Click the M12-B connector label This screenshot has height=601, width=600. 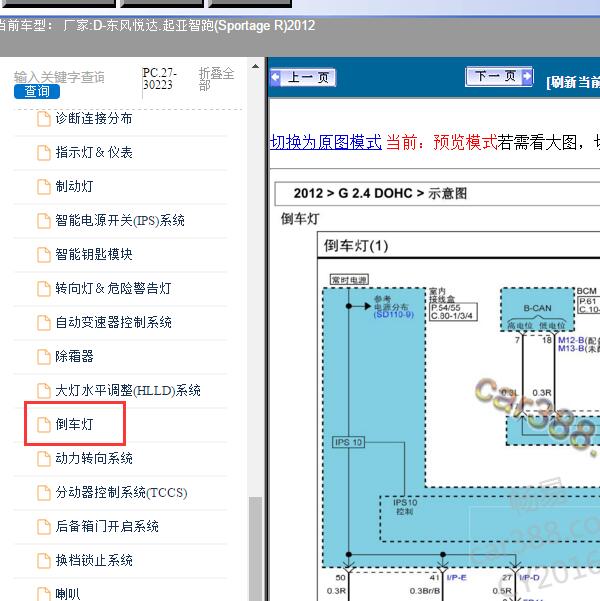click(x=571, y=340)
